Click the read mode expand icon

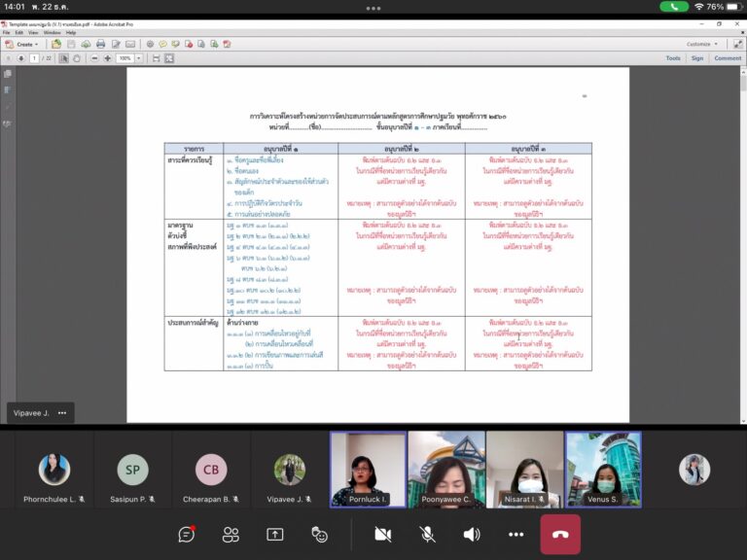(x=737, y=45)
